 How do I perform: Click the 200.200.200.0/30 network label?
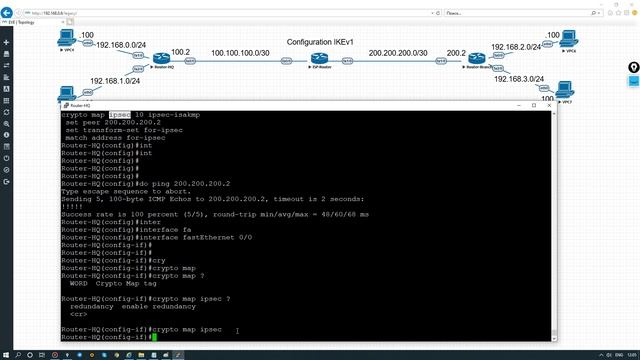(x=398, y=53)
